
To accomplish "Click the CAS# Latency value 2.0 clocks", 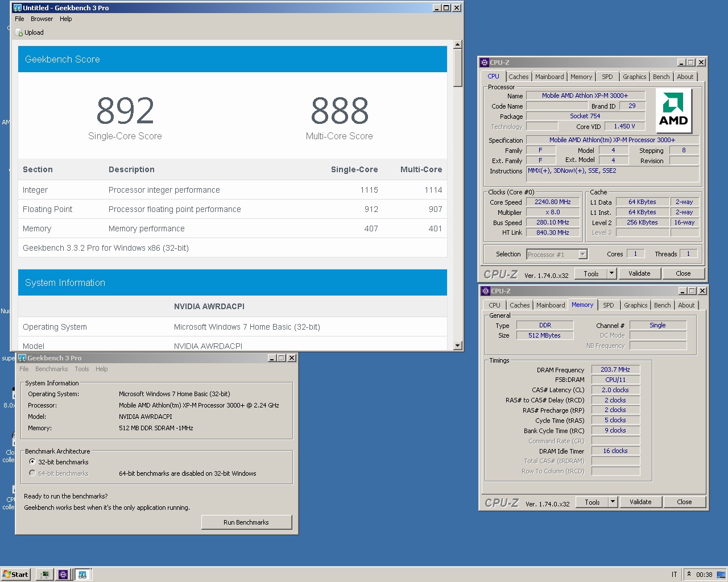I will click(x=615, y=390).
